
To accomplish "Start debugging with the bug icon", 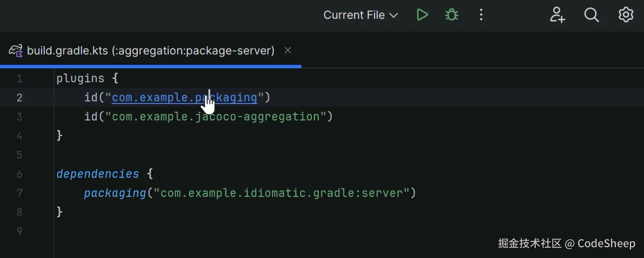I will [451, 15].
